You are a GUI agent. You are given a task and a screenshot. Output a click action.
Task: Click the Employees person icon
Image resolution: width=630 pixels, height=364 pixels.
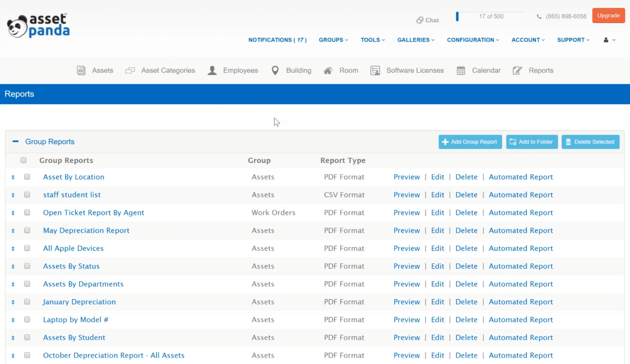click(212, 70)
